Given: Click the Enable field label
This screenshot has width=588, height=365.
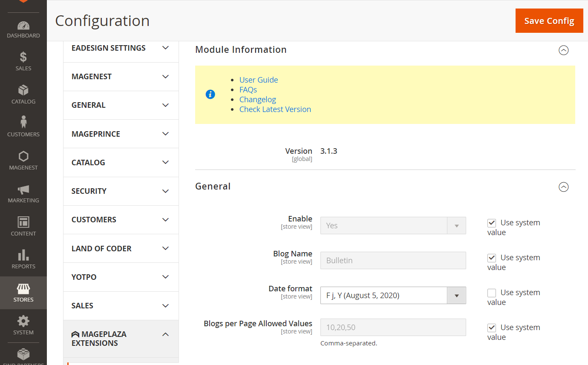Looking at the screenshot, I should click(300, 218).
